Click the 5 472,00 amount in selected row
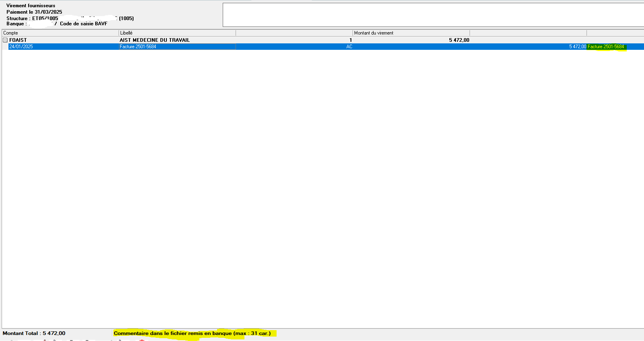Viewport: 644px width, 341px height. [x=577, y=47]
